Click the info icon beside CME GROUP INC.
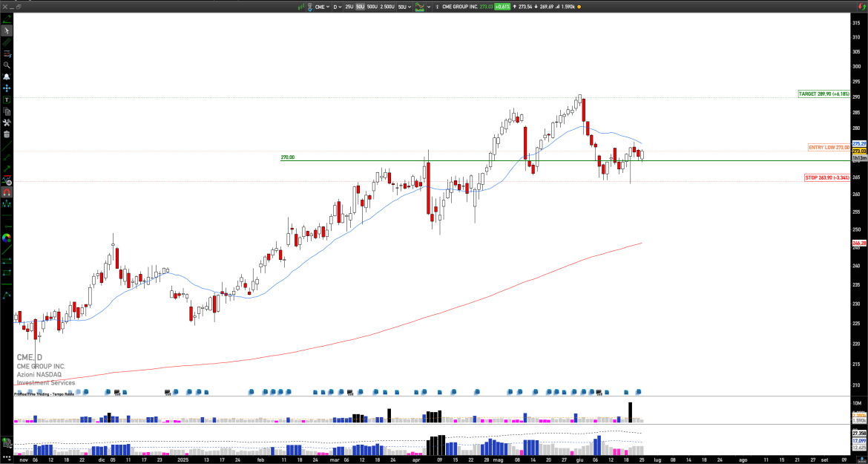 [437, 7]
